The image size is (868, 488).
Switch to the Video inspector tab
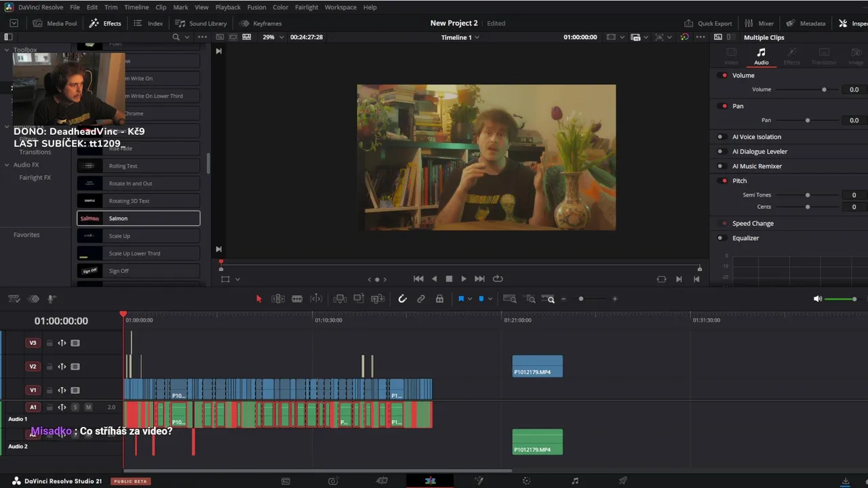point(731,56)
